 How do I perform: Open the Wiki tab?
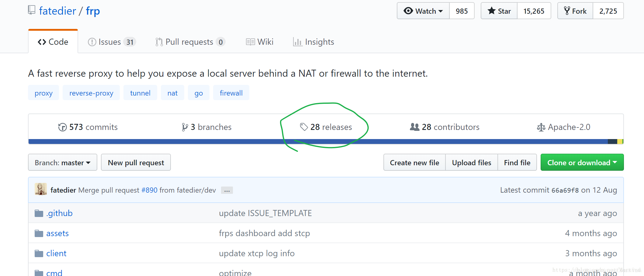tap(260, 42)
